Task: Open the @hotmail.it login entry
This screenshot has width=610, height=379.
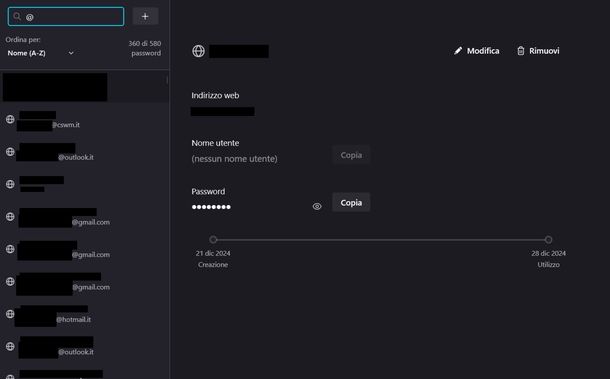Action: point(84,314)
